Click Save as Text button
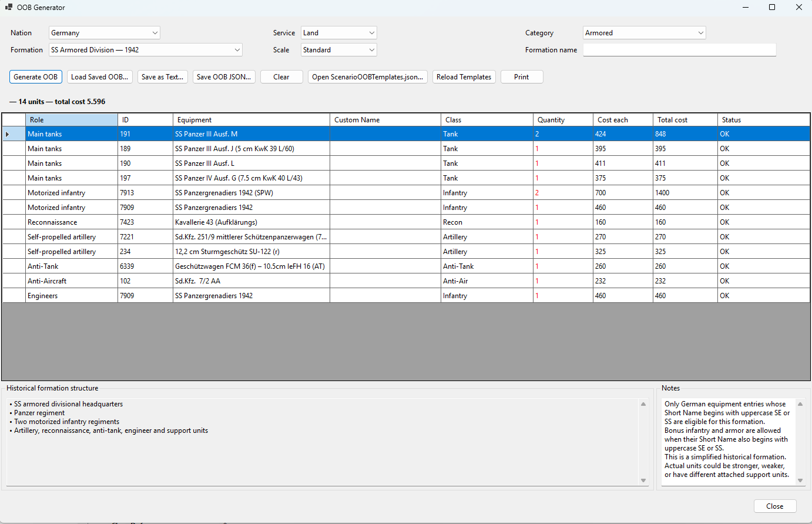 tap(163, 77)
